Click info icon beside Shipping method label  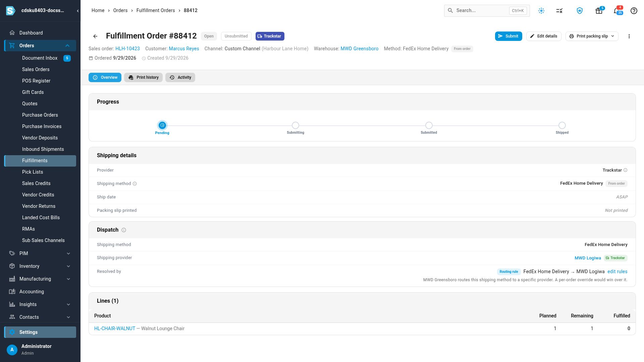[x=135, y=184]
